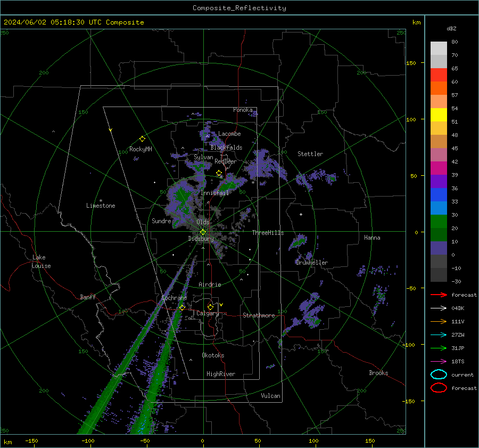Choose the magenta 18TS arrow legend icon
Image resolution: width=479 pixels, height=448 pixels.
(439, 362)
